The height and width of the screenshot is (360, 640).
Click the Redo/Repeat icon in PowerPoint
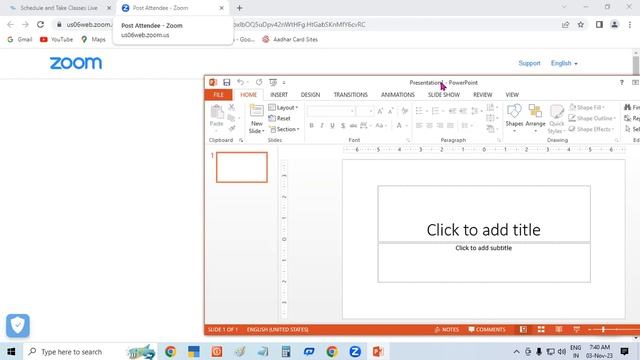point(259,82)
